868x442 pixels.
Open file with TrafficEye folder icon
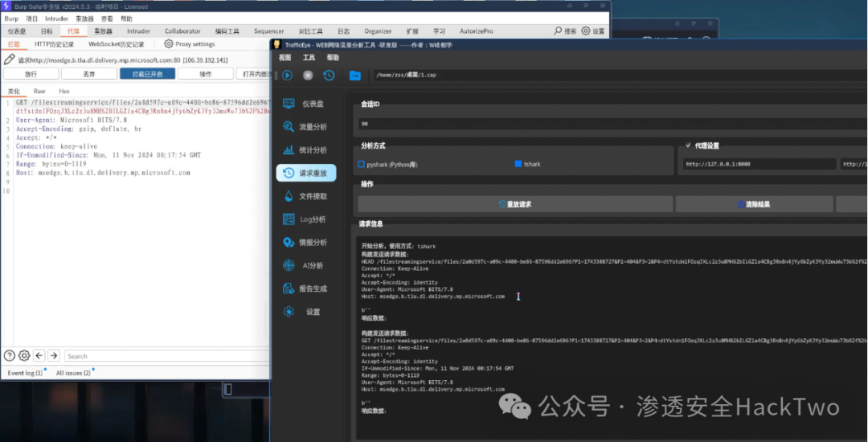click(x=355, y=76)
